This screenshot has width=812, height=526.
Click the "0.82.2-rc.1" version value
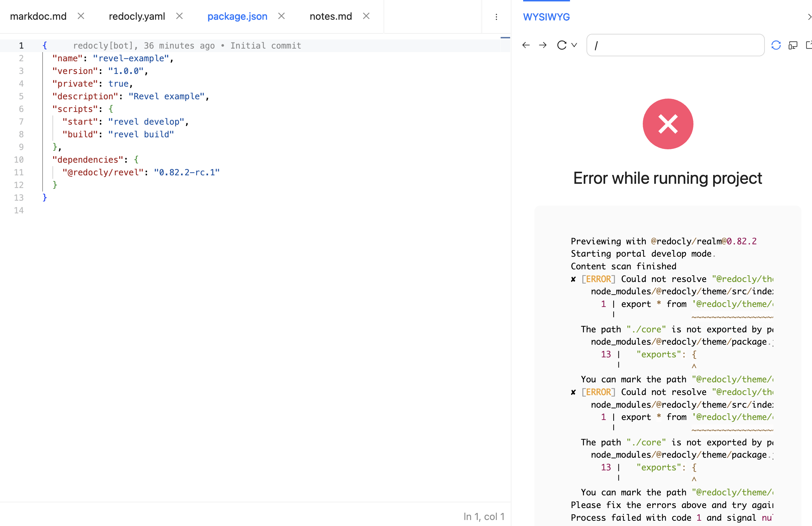pos(187,172)
